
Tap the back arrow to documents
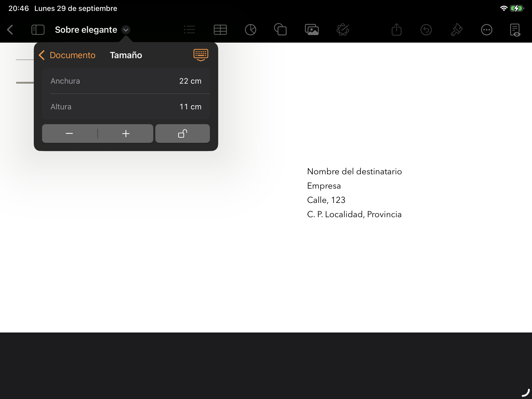[x=10, y=30]
